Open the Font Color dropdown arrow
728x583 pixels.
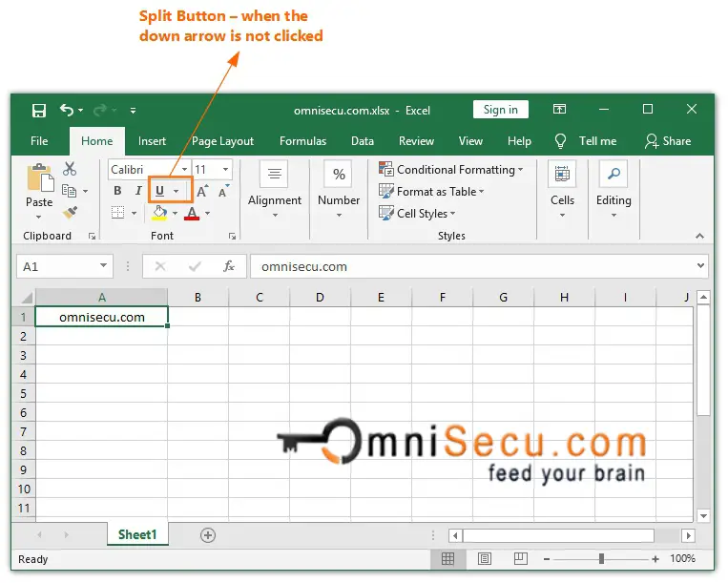pos(208,213)
